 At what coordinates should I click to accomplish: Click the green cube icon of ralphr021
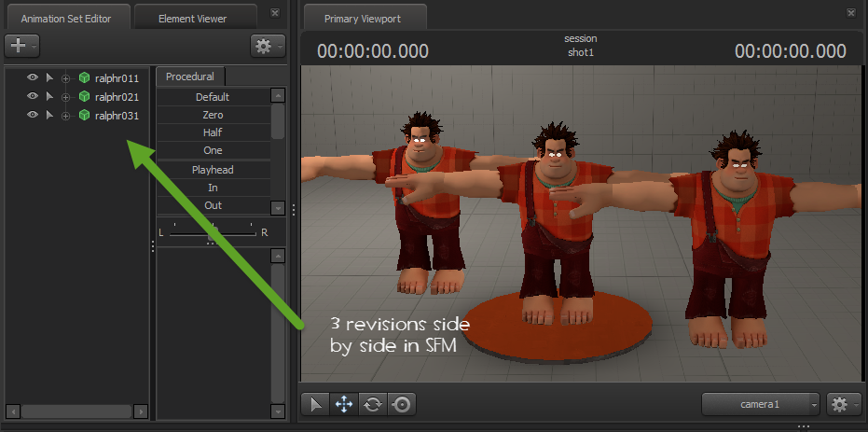tap(84, 96)
